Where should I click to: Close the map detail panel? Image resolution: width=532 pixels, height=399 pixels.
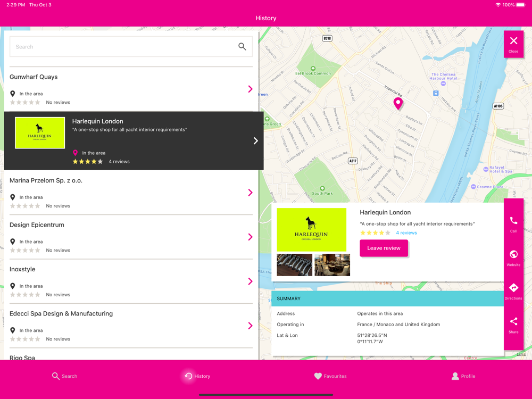pyautogui.click(x=513, y=45)
